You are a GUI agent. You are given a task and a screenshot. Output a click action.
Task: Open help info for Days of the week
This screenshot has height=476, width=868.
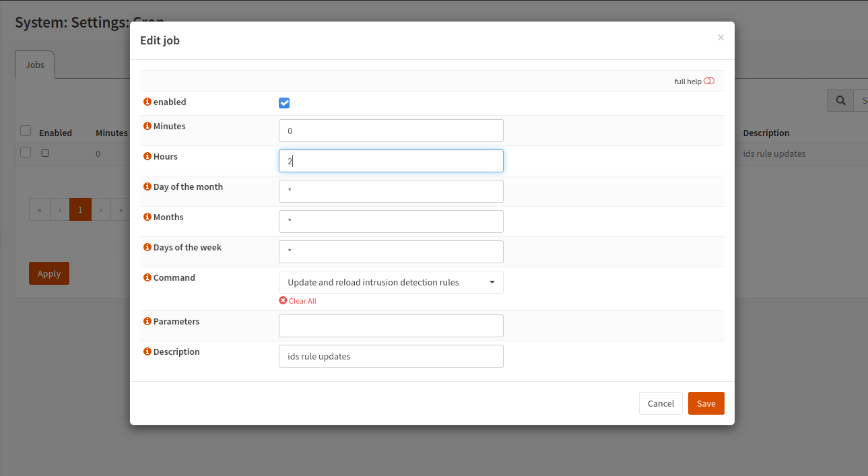[x=147, y=247]
